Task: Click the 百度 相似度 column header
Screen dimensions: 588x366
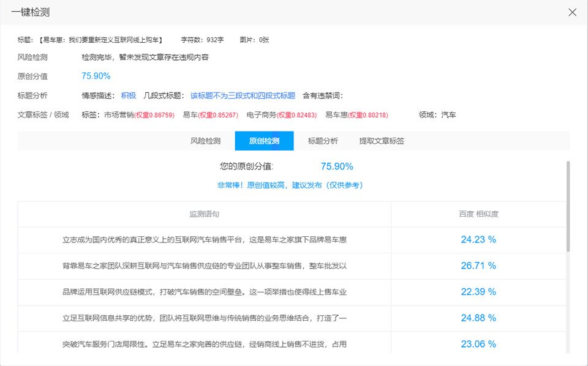Action: click(x=478, y=214)
